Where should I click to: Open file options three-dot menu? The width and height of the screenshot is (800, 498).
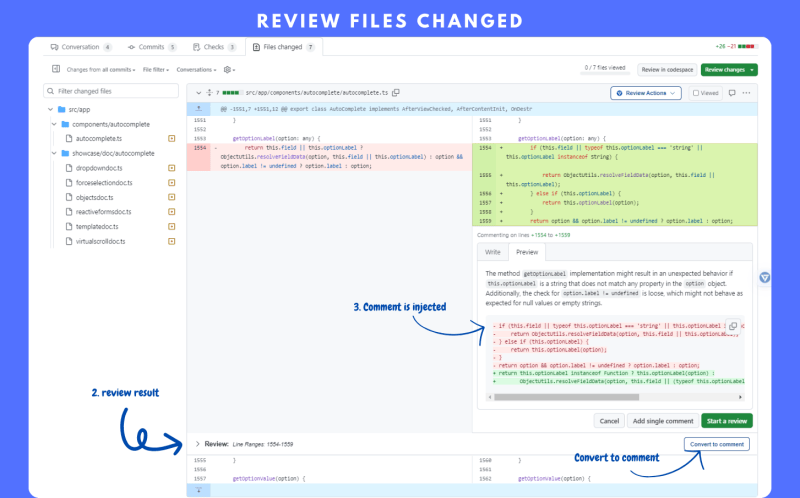[746, 93]
